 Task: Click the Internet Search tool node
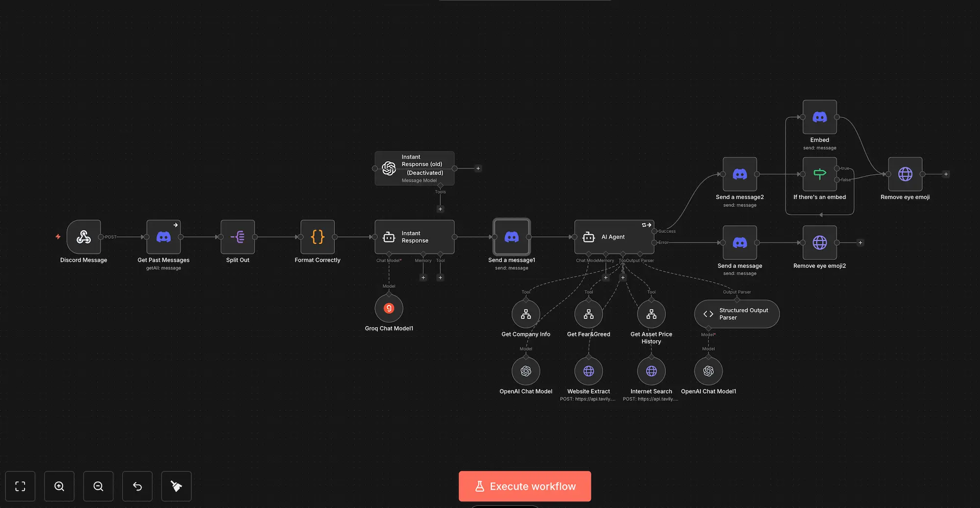click(x=651, y=371)
